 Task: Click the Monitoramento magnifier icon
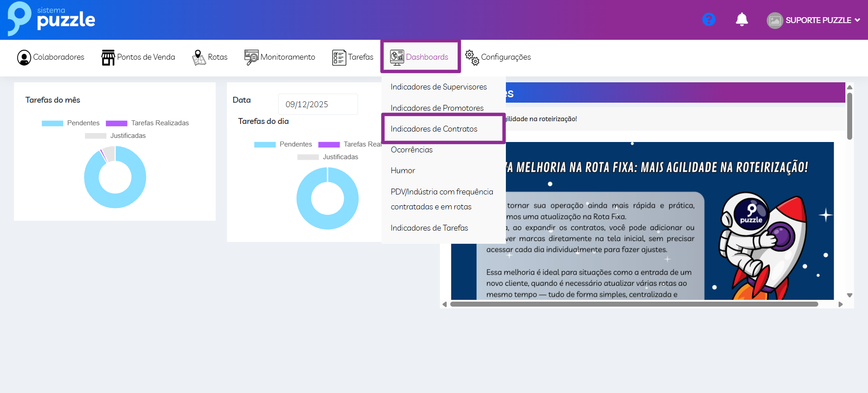(x=251, y=57)
